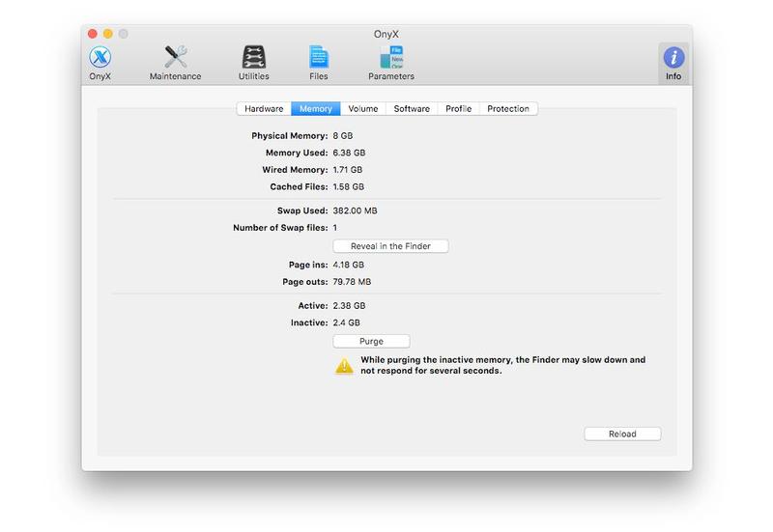Click the yellow warning triangle icon
The width and height of the screenshot is (773, 532).
[344, 366]
